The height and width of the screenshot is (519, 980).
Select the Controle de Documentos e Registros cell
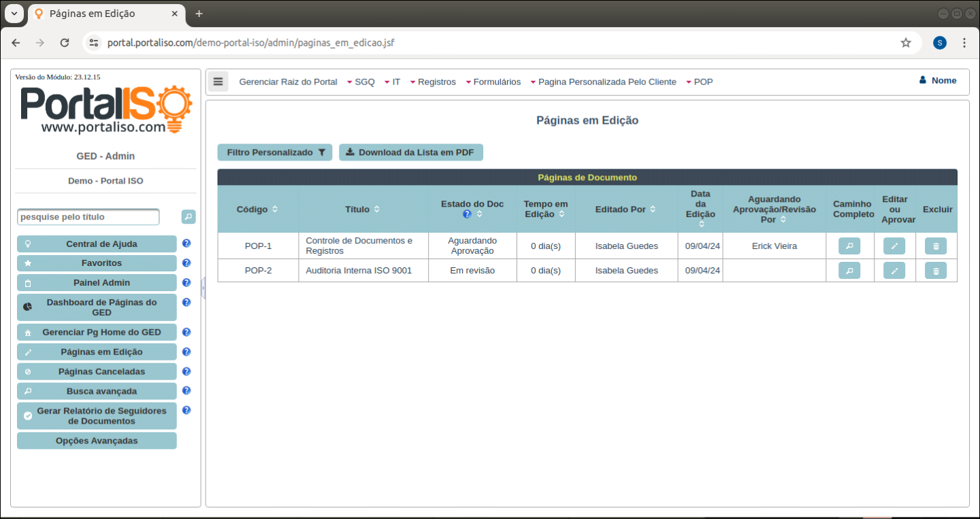[x=363, y=246]
